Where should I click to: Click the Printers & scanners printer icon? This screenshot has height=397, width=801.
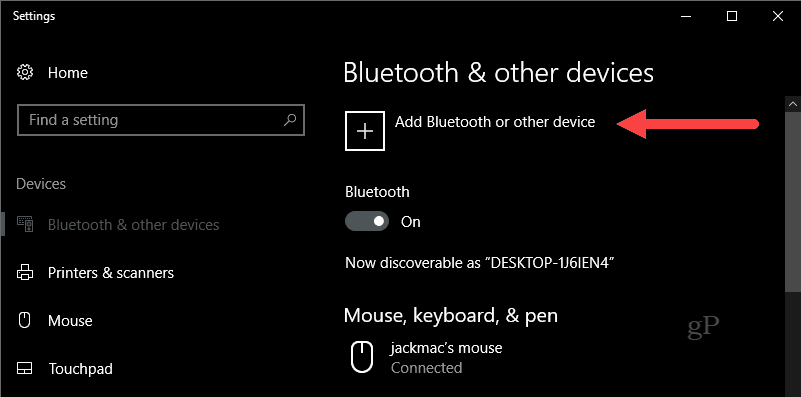click(x=25, y=272)
